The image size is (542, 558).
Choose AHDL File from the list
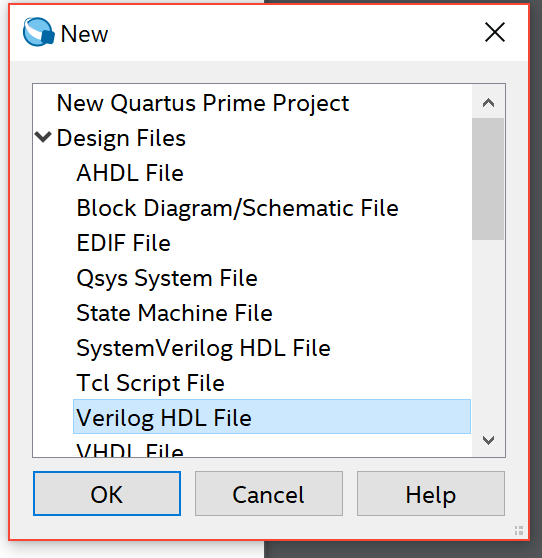(x=130, y=173)
